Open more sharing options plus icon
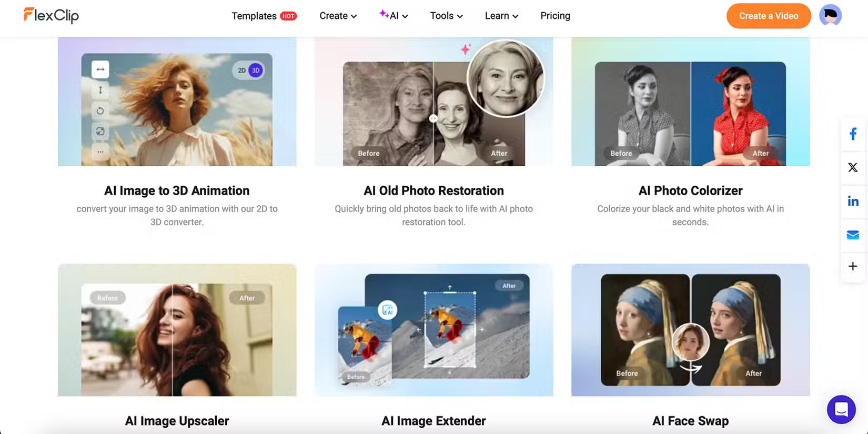 click(x=853, y=267)
